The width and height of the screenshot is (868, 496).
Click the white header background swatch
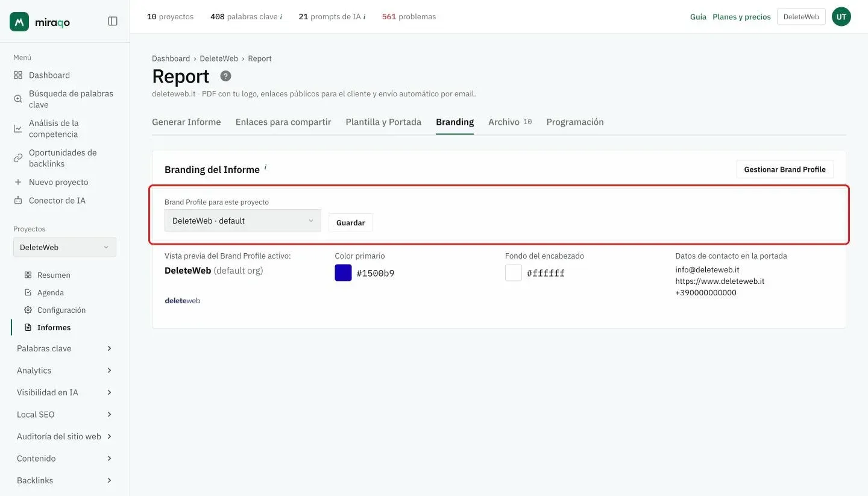(514, 273)
